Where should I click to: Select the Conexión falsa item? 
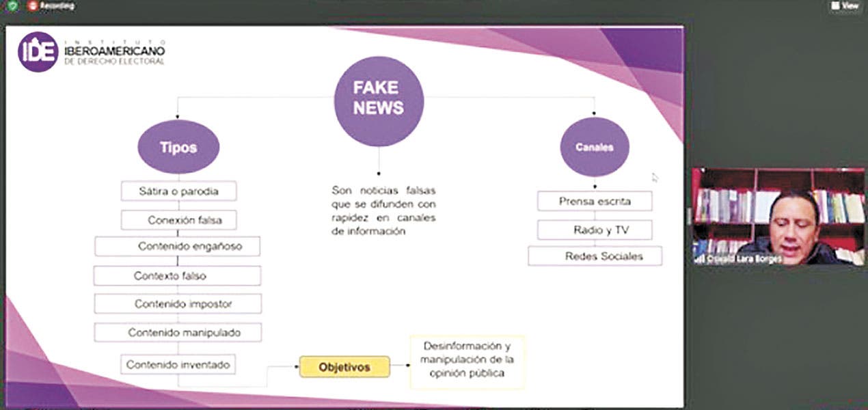click(x=179, y=221)
